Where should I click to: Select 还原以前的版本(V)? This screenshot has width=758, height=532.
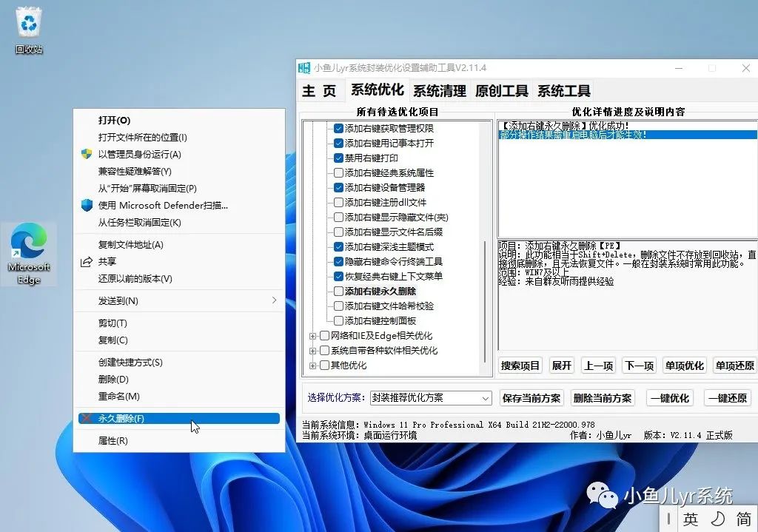click(179, 279)
